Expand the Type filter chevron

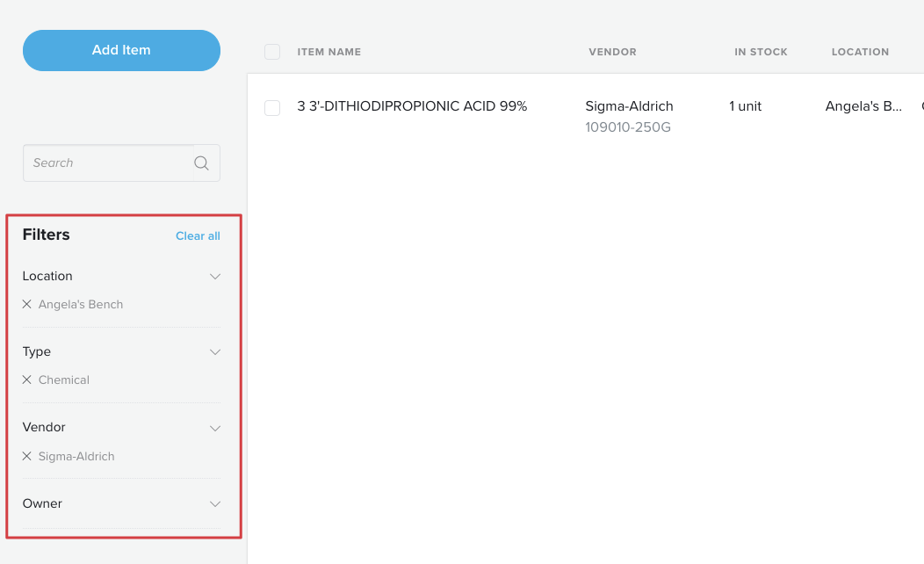[215, 352]
